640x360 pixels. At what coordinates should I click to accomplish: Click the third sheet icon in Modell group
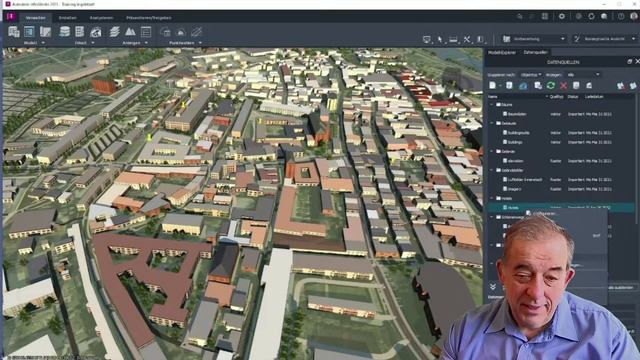[x=45, y=32]
